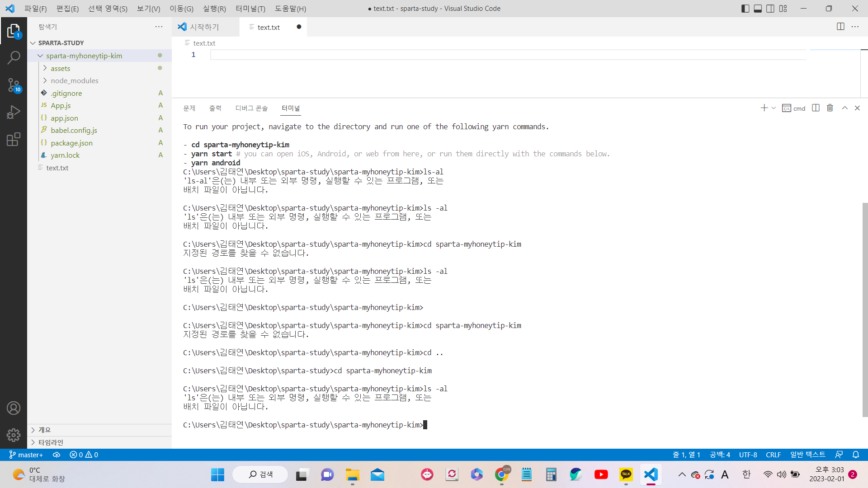Open errors and warnings count in status bar
This screenshot has height=488, width=868.
tap(84, 455)
